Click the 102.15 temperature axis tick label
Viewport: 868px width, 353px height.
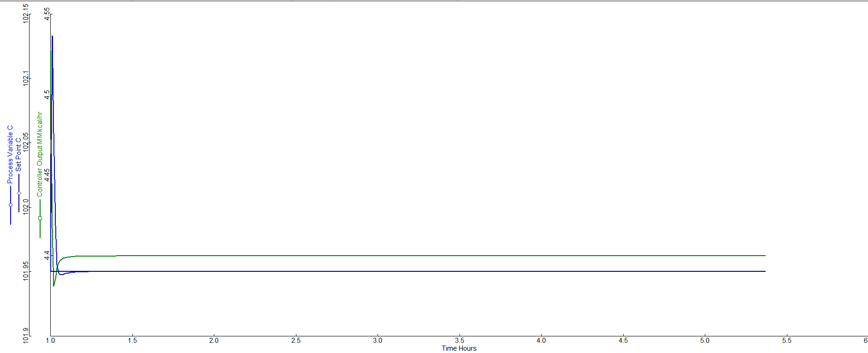25,13
